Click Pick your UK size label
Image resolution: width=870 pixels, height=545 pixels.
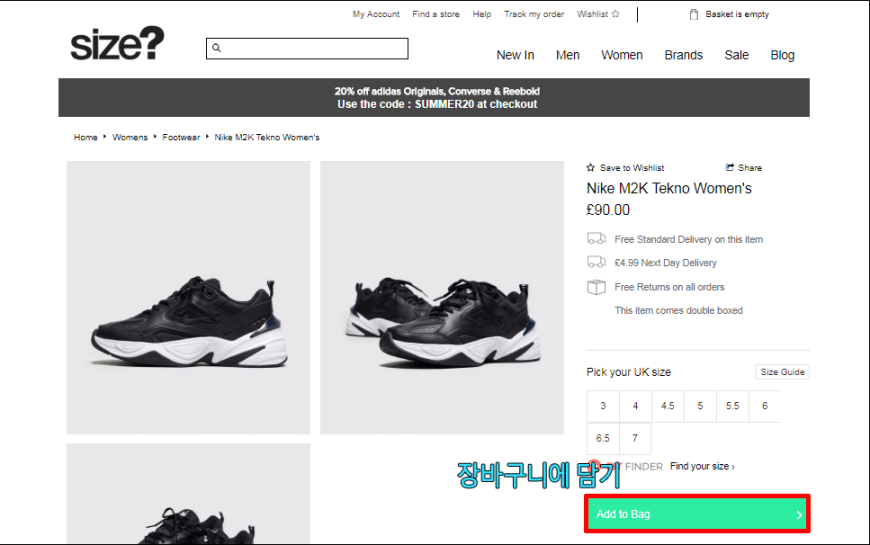click(x=629, y=372)
